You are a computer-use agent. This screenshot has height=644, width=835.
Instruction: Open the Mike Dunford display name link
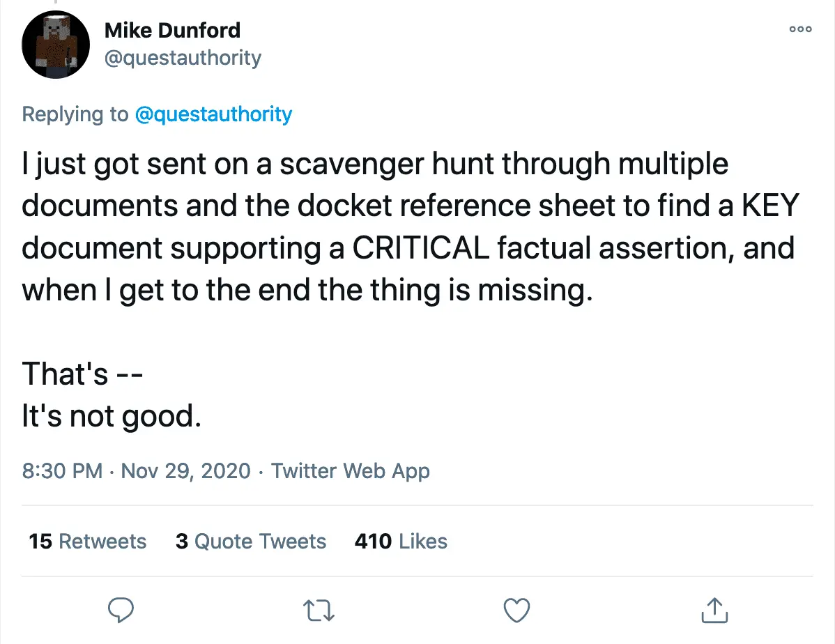click(172, 30)
